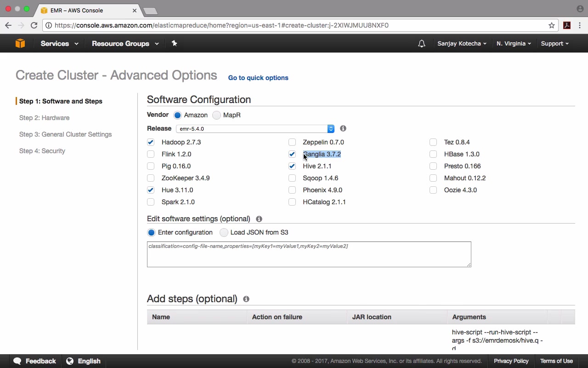Open the notifications bell
Viewport: 588px width, 368px height.
coord(421,44)
